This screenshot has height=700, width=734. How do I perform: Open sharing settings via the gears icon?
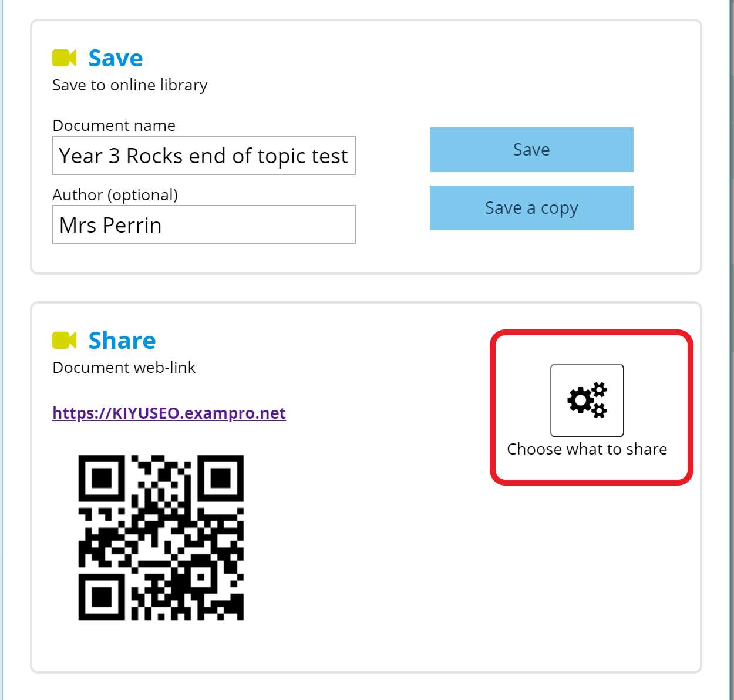tap(587, 400)
